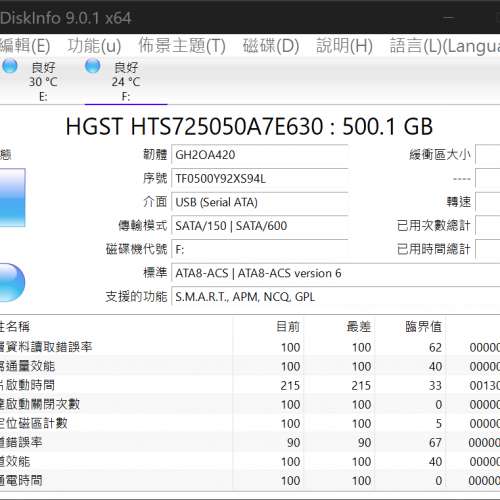Click the drive letter field F:
The height and width of the screenshot is (500, 500).
pos(260,249)
